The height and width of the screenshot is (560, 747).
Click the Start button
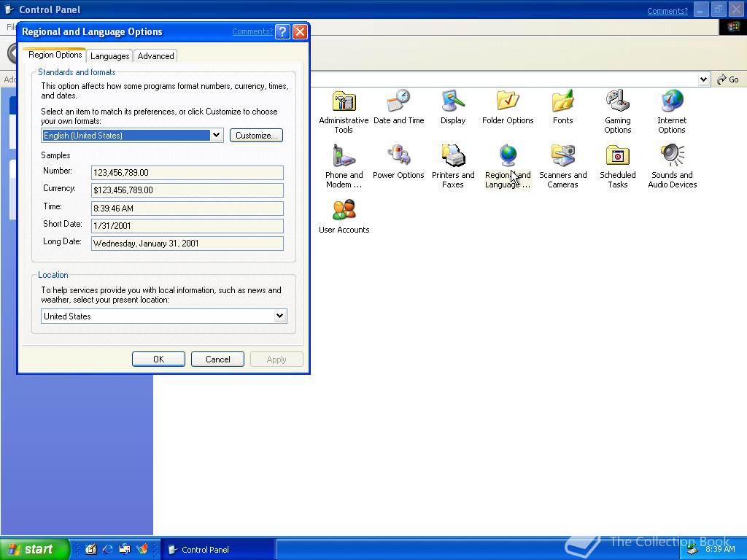(34, 549)
